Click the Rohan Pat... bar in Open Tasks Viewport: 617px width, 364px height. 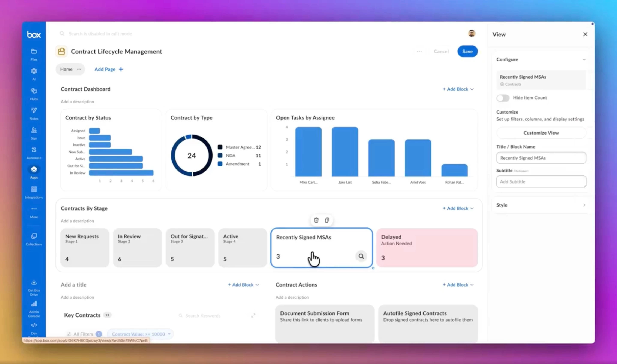click(x=454, y=170)
